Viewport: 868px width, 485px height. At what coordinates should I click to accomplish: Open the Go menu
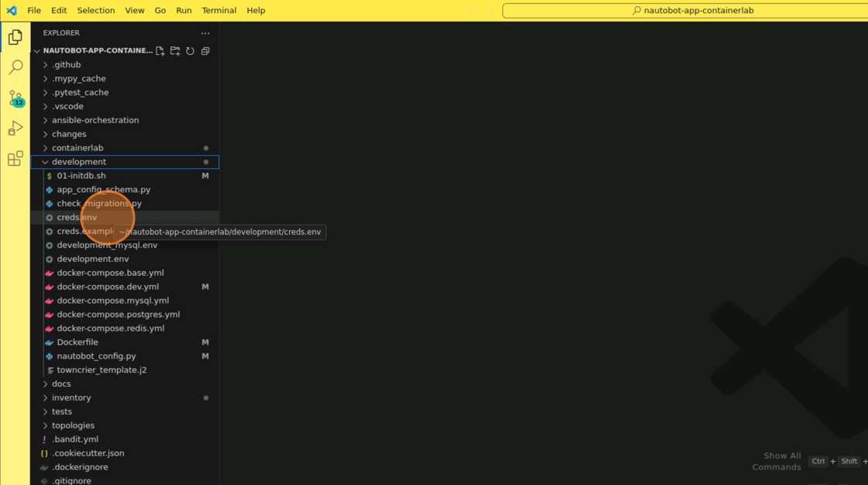click(x=160, y=11)
